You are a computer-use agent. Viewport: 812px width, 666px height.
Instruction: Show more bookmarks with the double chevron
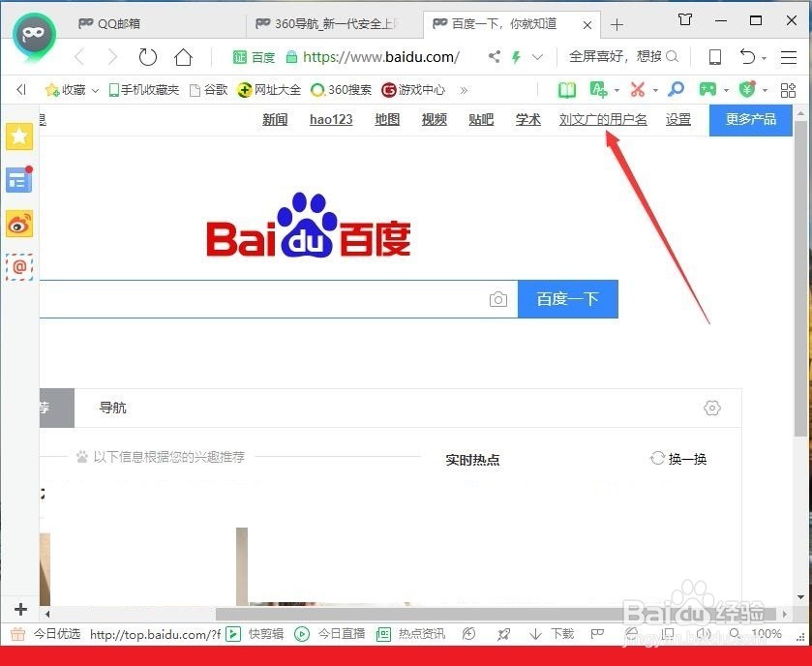tap(464, 91)
